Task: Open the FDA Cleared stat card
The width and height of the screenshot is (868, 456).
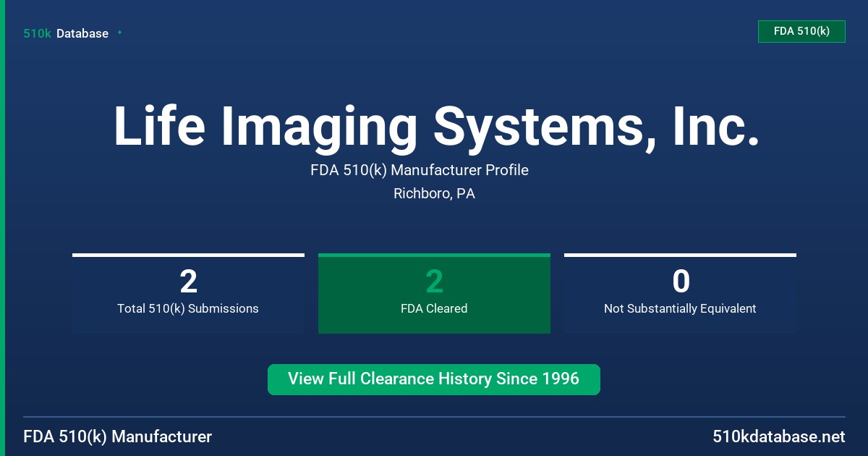Action: click(434, 293)
